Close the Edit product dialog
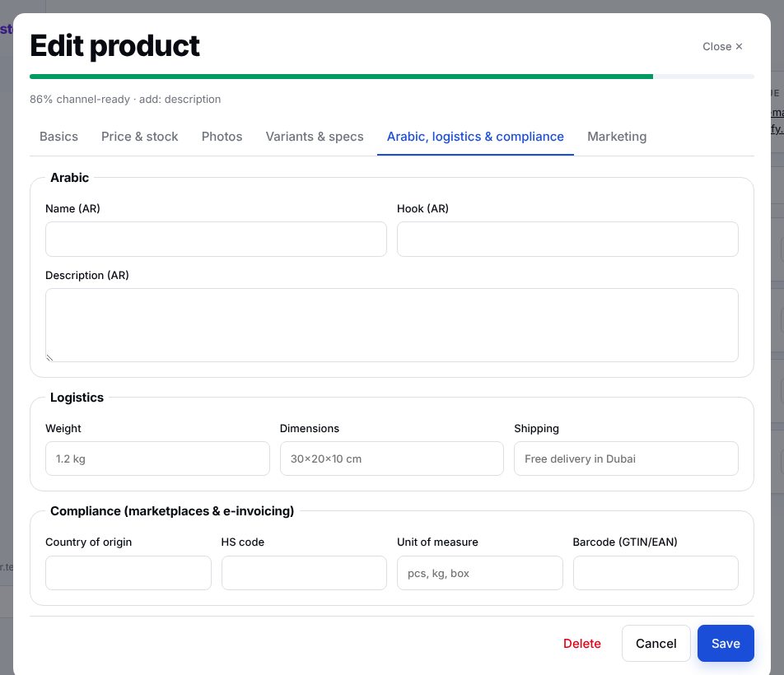The width and height of the screenshot is (784, 675). click(722, 46)
